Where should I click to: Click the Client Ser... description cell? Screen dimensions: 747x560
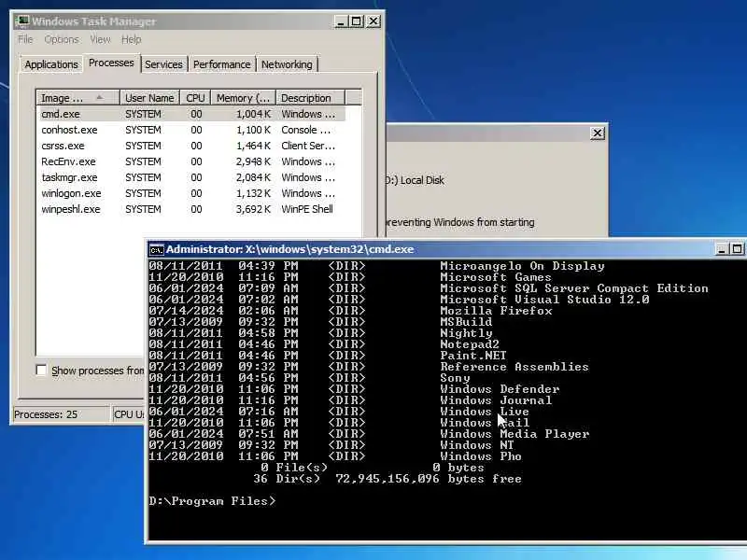point(308,146)
